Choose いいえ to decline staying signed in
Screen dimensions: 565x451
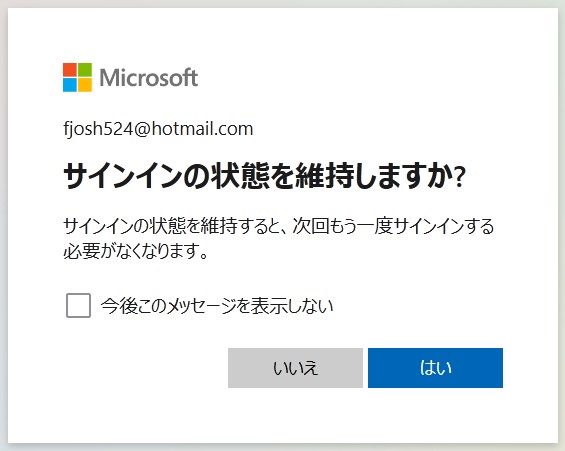(x=295, y=368)
